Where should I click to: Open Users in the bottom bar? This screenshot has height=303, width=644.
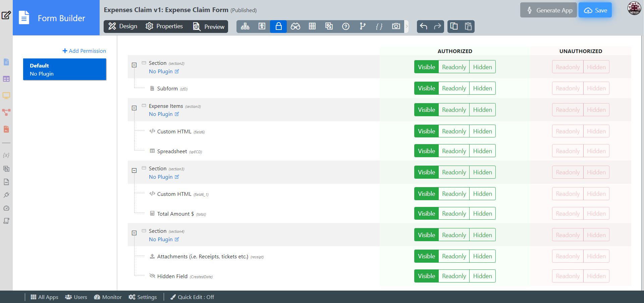coord(76,297)
